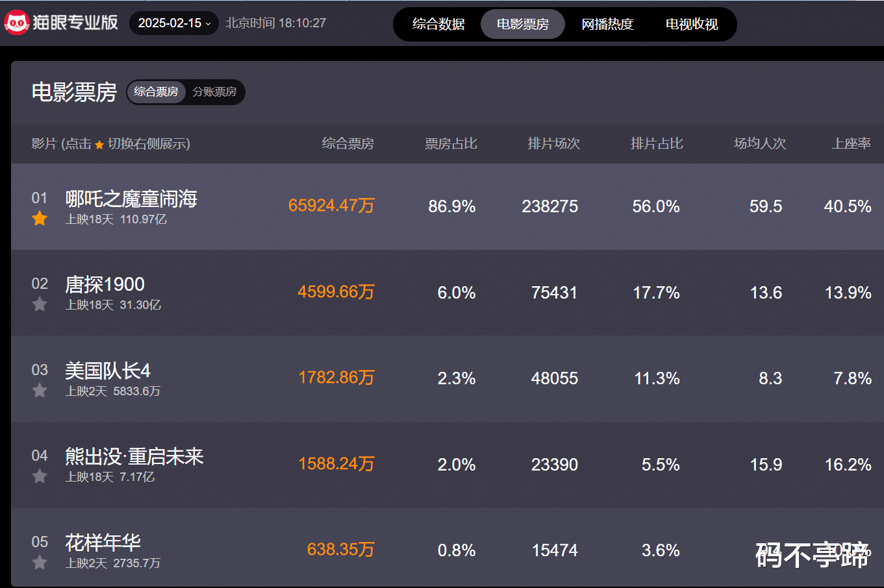This screenshot has height=588, width=884.
Task: Click 上映18天 31.30亿 subtitle
Action: 113,305
